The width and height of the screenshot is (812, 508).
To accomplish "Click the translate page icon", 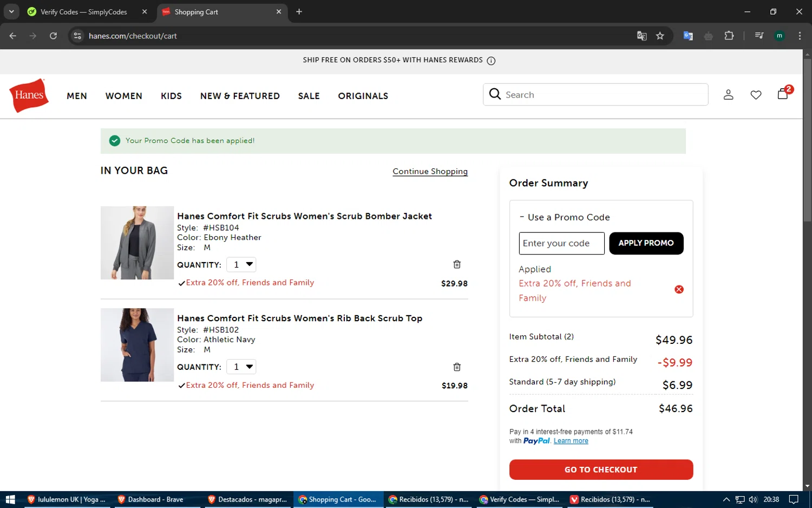I will click(642, 36).
